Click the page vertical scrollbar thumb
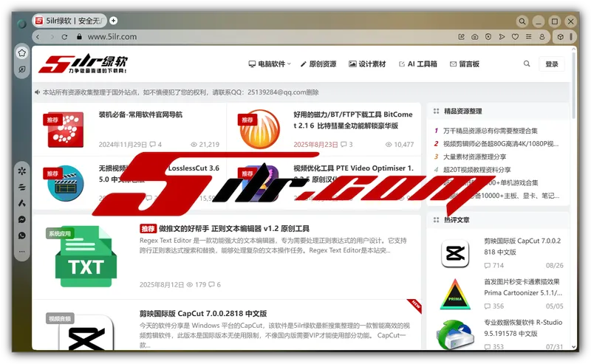591x364 pixels. tap(574, 86)
